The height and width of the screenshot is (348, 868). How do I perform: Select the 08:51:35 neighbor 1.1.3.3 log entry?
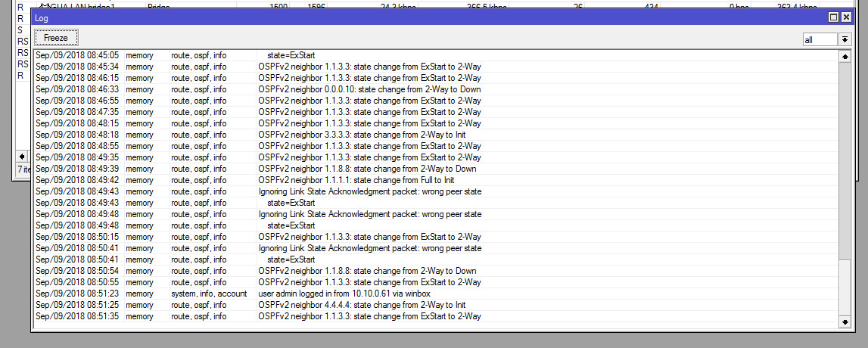436,316
